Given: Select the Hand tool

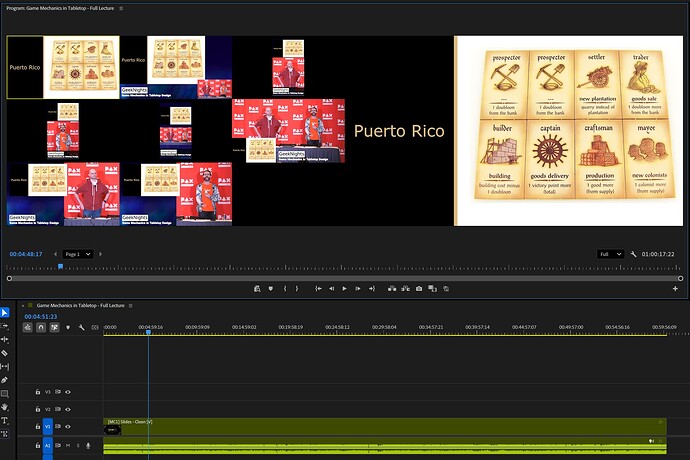Looking at the screenshot, I should pyautogui.click(x=4, y=407).
